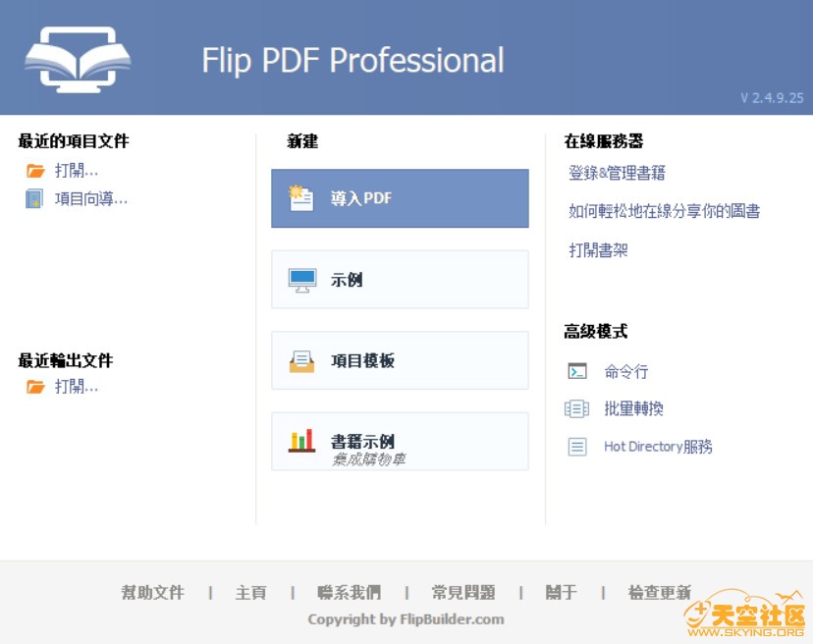Select the Import PDF (導入PDF) icon
The width and height of the screenshot is (813, 644).
[300, 196]
